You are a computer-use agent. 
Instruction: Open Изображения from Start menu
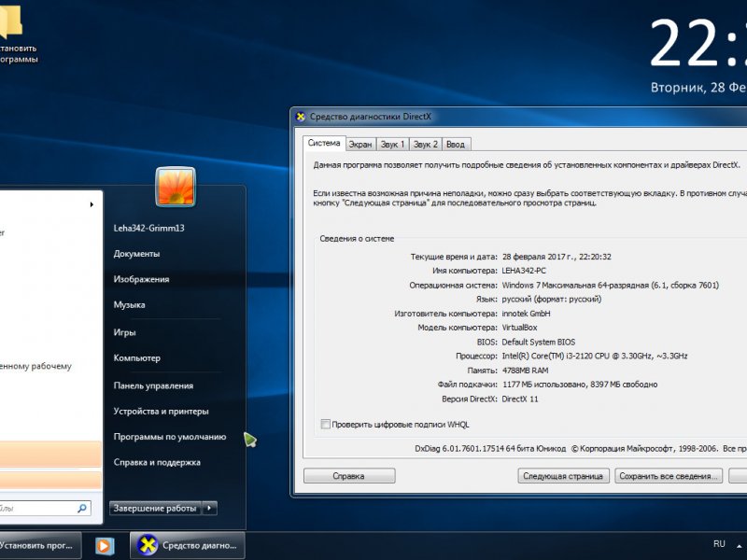click(142, 279)
